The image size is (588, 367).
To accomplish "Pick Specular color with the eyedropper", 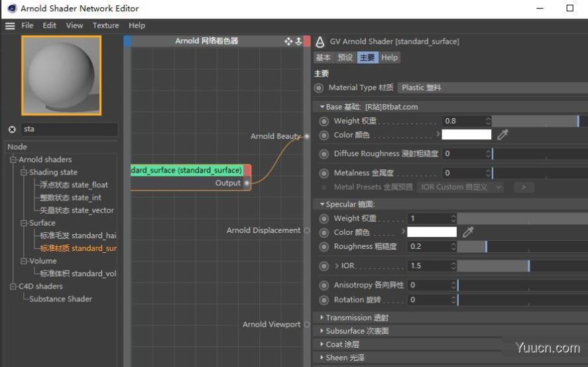I will pos(467,232).
